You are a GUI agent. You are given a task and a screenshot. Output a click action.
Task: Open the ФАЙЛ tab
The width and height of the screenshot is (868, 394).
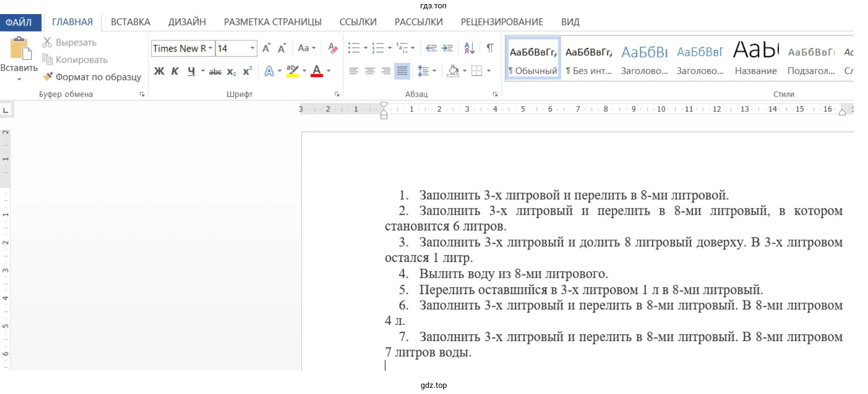(x=20, y=22)
